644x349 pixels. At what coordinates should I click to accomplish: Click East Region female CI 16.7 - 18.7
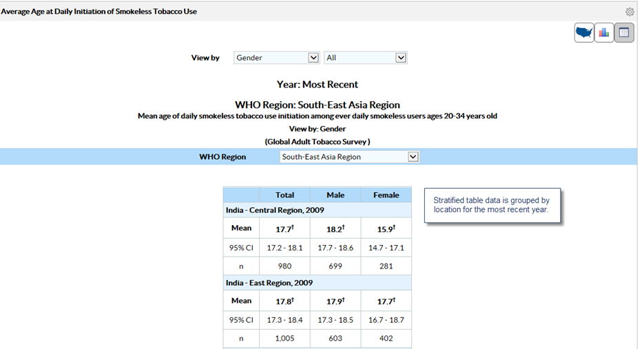tap(386, 320)
